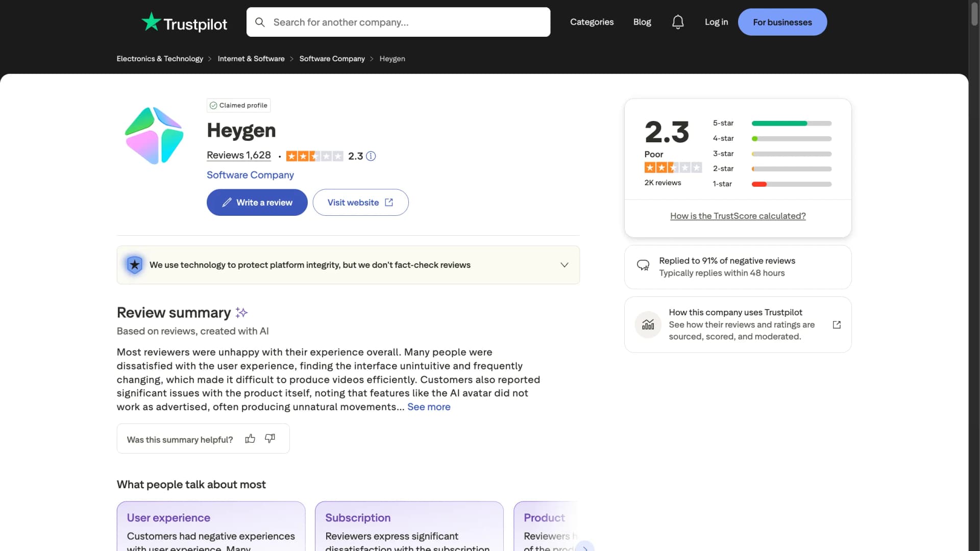The height and width of the screenshot is (551, 980).
Task: Click the search magnifier icon
Action: [260, 22]
